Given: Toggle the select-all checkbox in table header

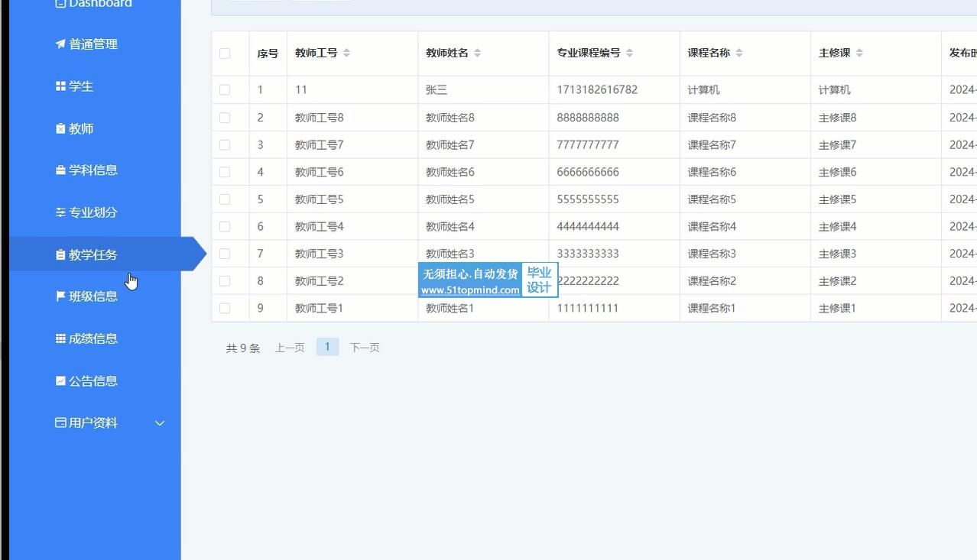Looking at the screenshot, I should (x=225, y=53).
